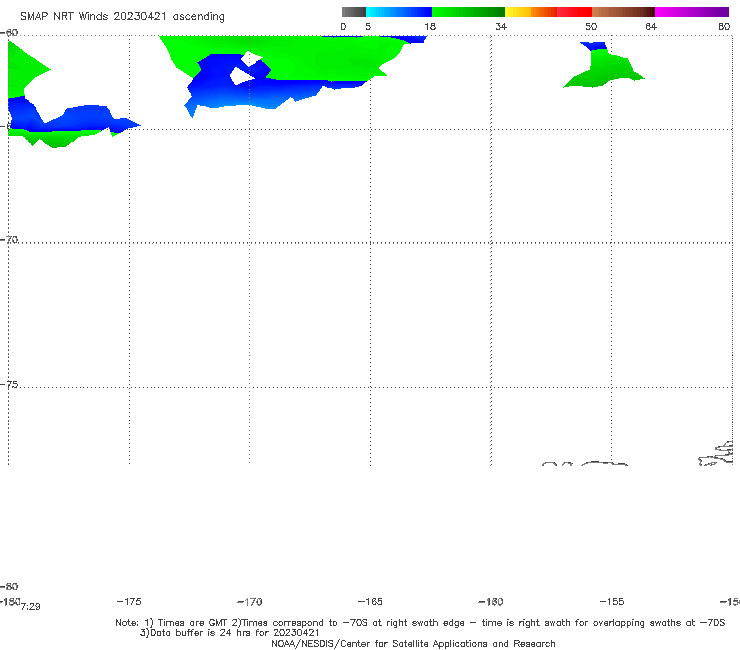The image size is (740, 650).
Task: Click the note line starting "Note: 1) Times are GMT"
Action: coord(420,623)
